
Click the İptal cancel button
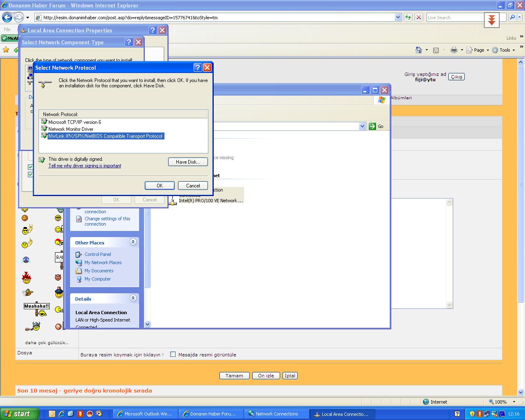[290, 376]
